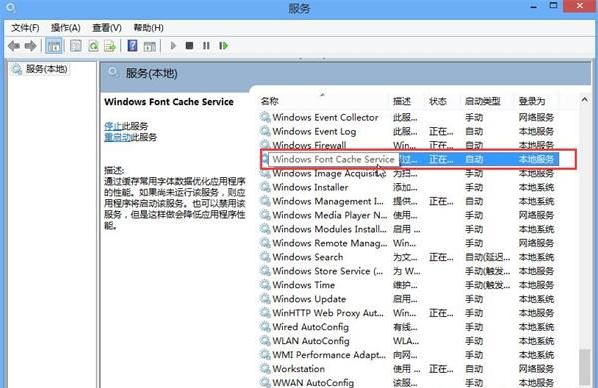Click gear icon beside WLAN AutoConfig
Screen dimensions: 598x388
(x=265, y=341)
